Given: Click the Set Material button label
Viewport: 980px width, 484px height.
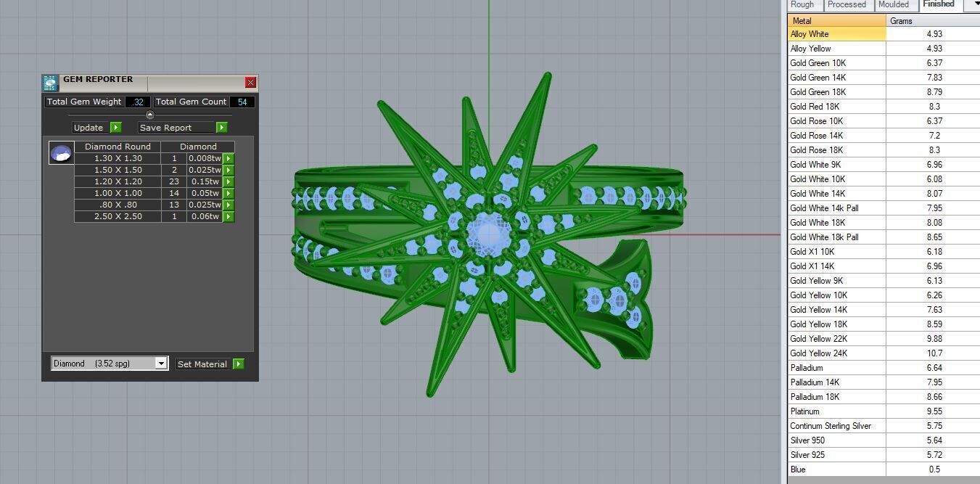Looking at the screenshot, I should pyautogui.click(x=202, y=364).
